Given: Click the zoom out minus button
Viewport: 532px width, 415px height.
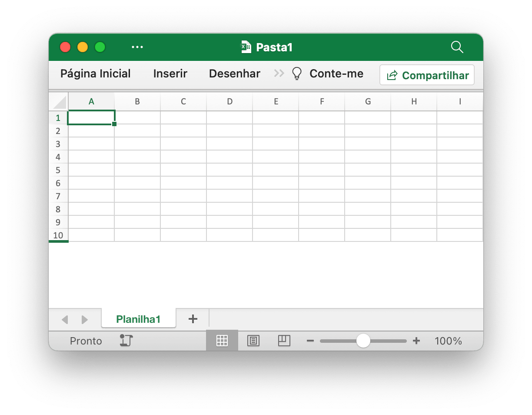Looking at the screenshot, I should (x=310, y=341).
